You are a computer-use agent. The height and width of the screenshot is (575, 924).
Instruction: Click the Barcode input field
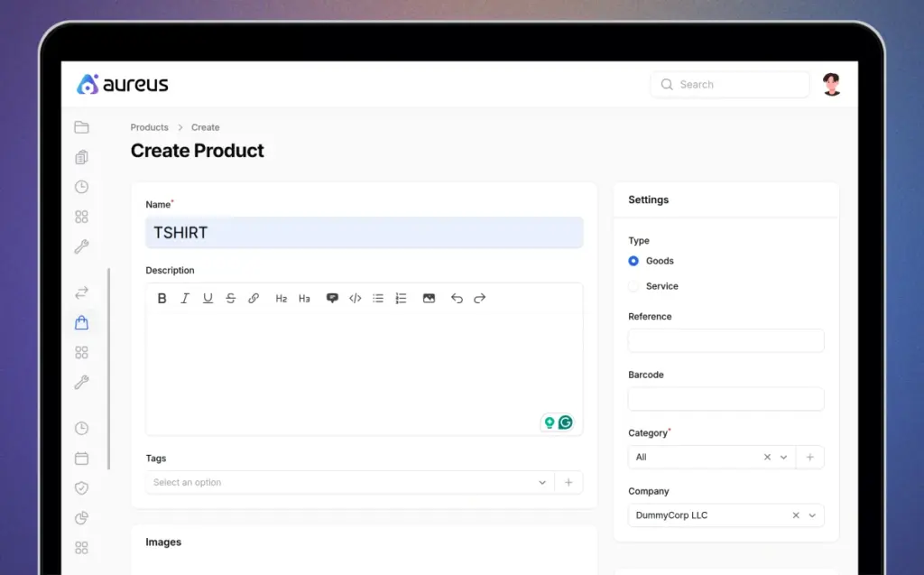click(726, 399)
